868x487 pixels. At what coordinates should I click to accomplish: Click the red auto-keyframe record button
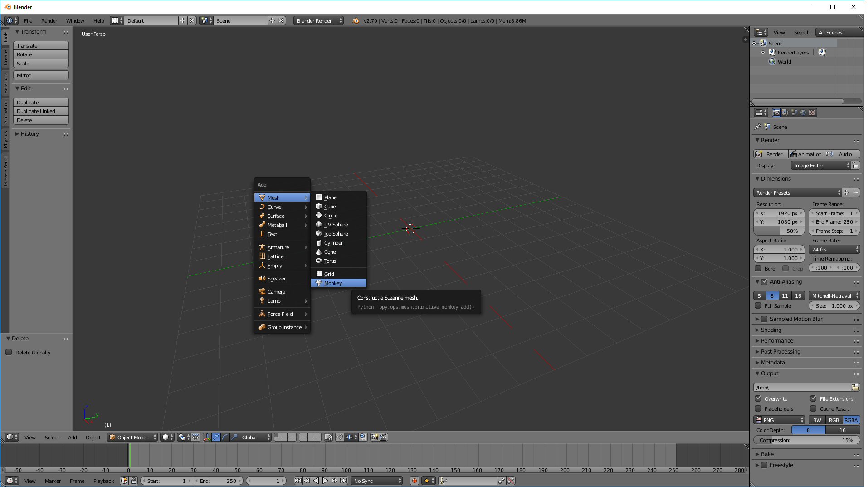414,481
